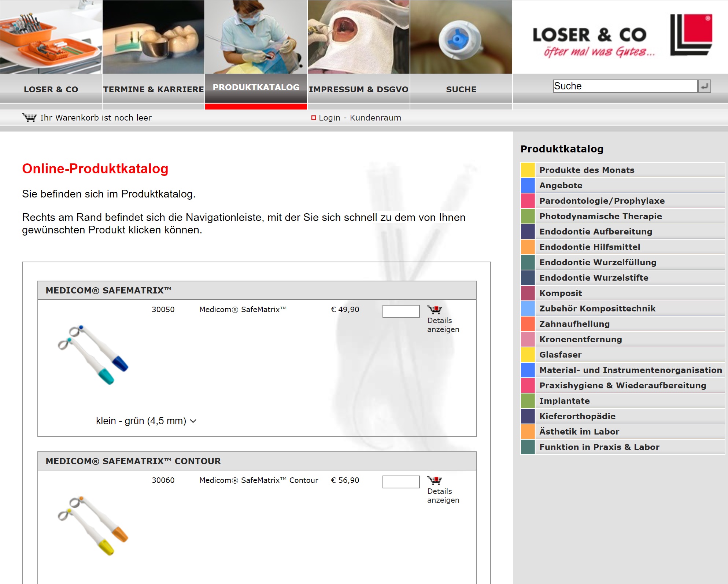The width and height of the screenshot is (728, 584).
Task: Click the blue valve part header photo
Action: 461,37
